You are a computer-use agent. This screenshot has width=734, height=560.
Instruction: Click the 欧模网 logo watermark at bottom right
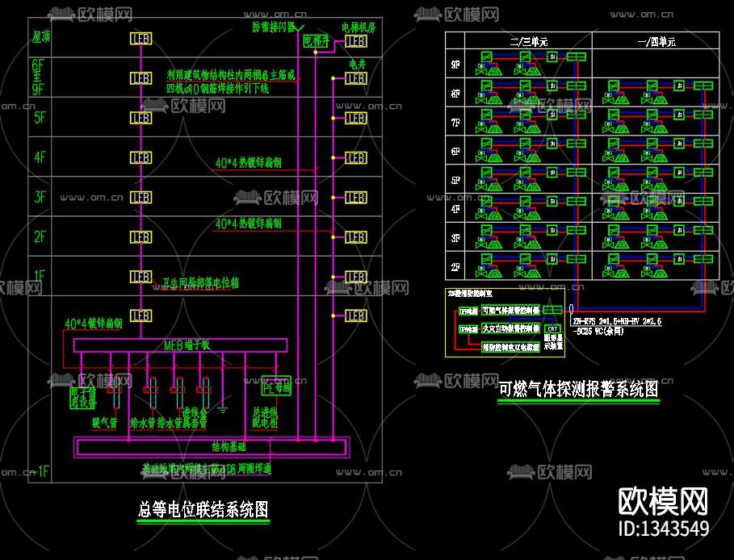tap(662, 501)
